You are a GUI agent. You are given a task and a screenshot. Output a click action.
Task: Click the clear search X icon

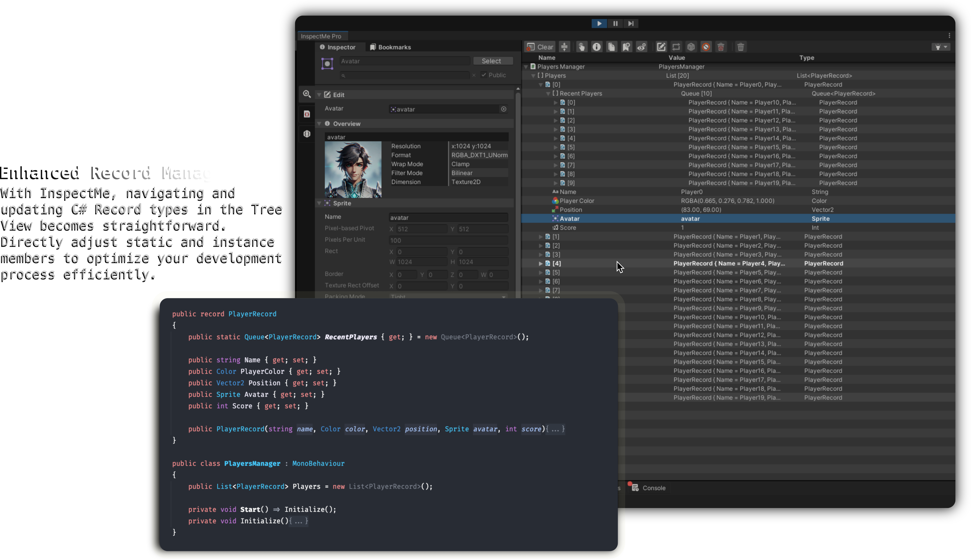coord(474,75)
